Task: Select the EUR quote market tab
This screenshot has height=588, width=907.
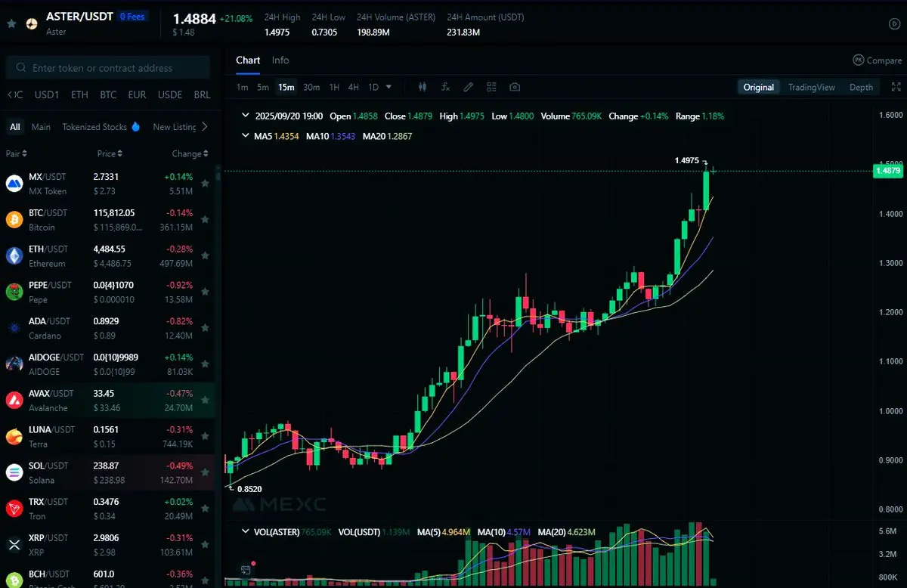Action: coord(137,95)
